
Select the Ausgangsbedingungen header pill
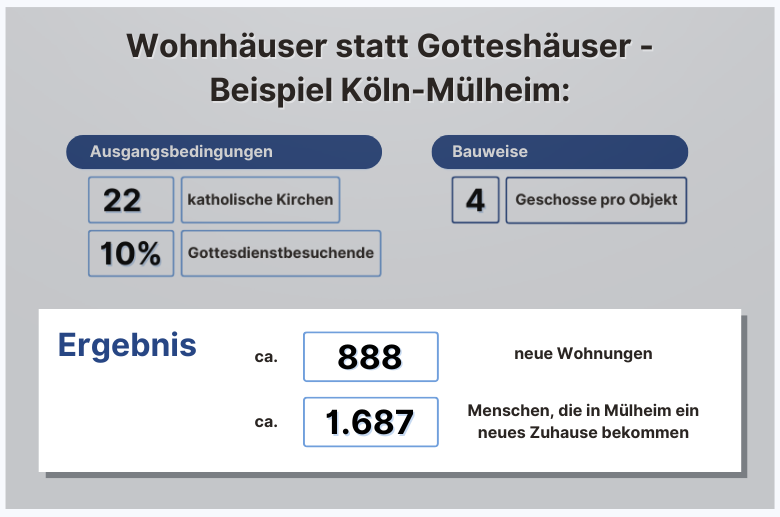tap(224, 152)
